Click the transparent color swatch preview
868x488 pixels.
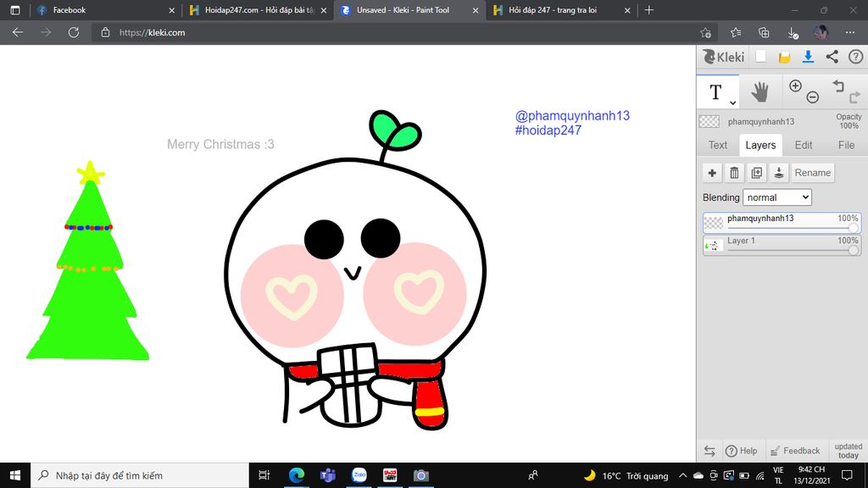click(x=709, y=121)
